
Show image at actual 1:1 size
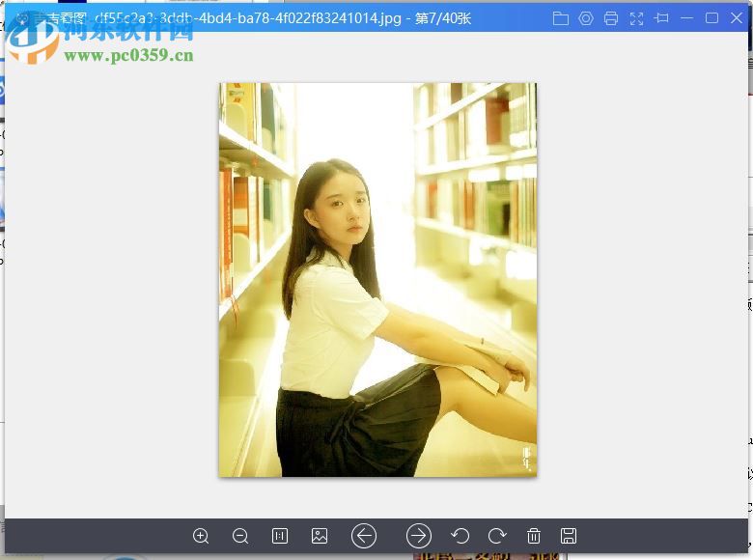coord(280,536)
